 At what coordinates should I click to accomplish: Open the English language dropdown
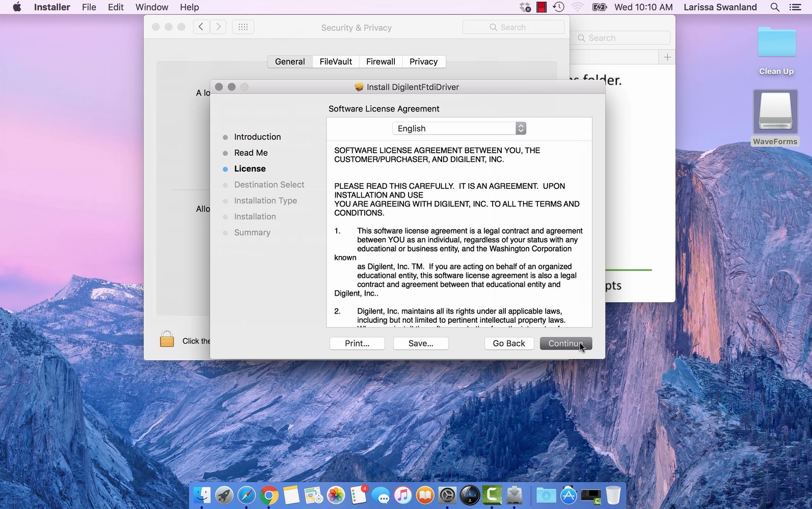point(459,128)
